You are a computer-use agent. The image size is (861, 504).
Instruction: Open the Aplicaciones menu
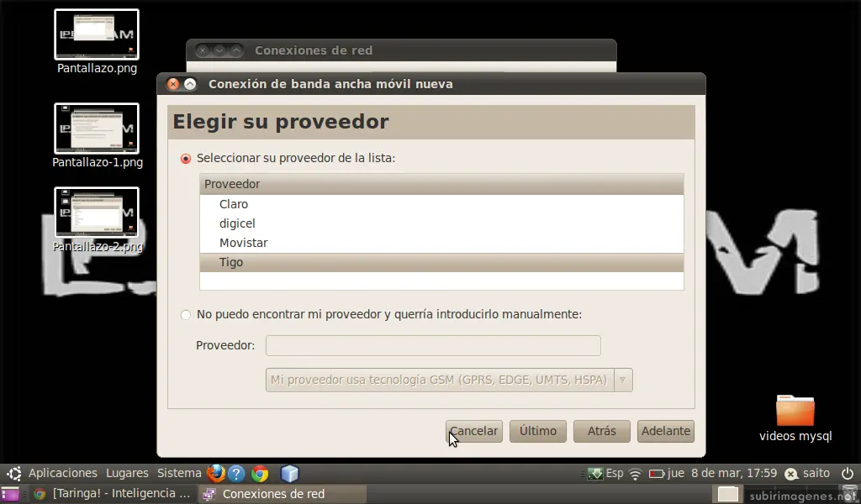coord(62,473)
